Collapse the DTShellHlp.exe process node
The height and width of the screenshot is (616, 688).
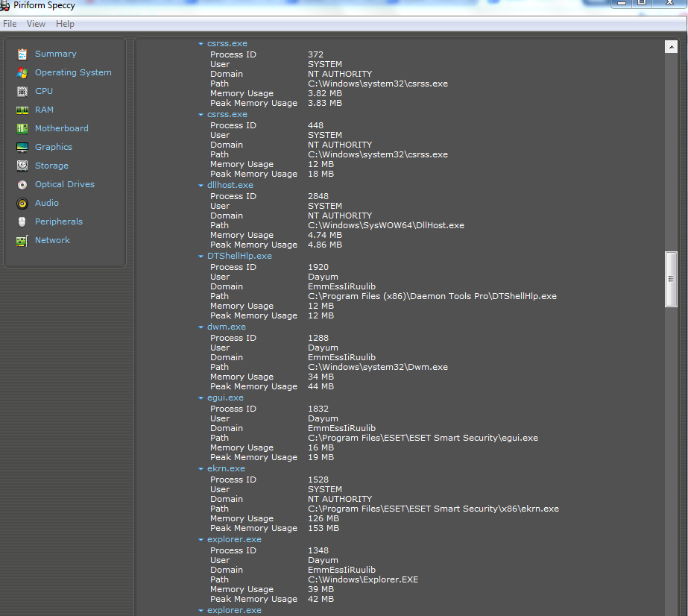click(x=201, y=257)
